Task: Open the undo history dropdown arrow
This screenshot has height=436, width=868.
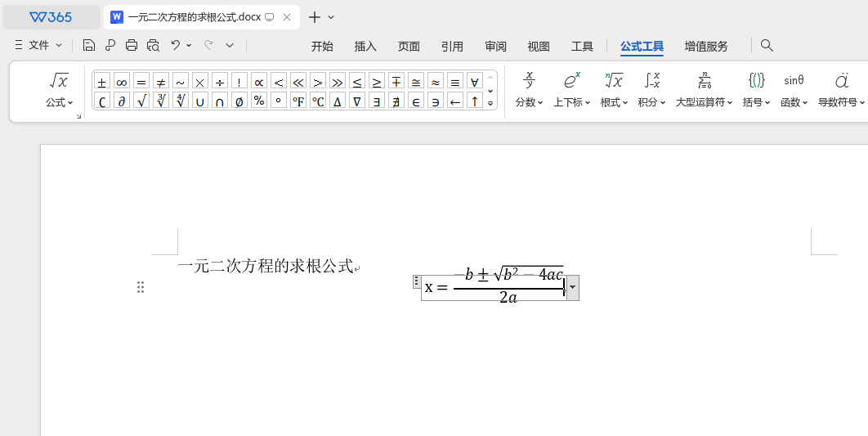Action: pyautogui.click(x=189, y=46)
